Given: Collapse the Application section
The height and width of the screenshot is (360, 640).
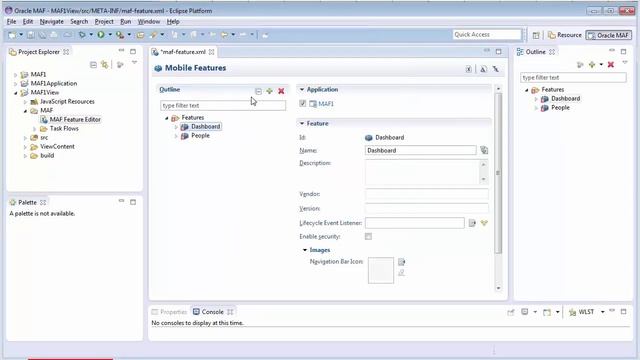Looking at the screenshot, I should 302,89.
